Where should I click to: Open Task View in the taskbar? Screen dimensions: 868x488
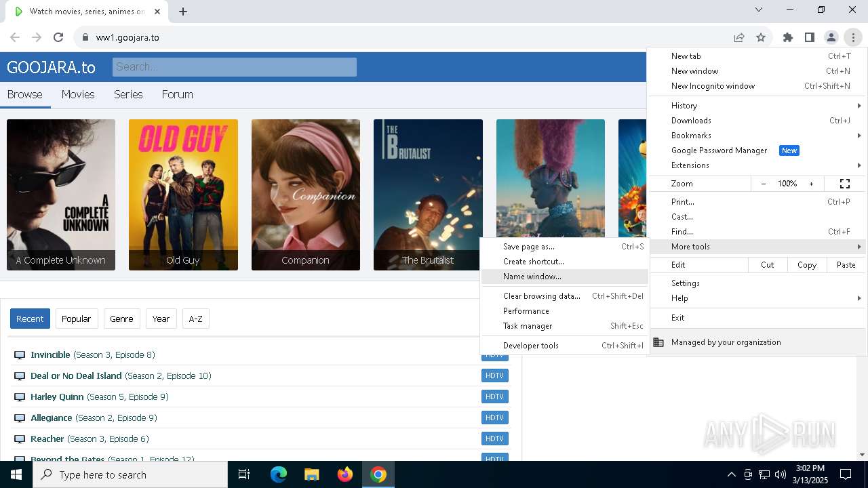[244, 474]
